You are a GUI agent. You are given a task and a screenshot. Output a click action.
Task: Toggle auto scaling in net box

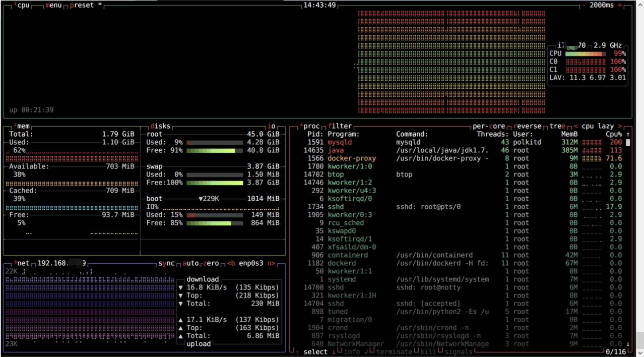pyautogui.click(x=190, y=263)
